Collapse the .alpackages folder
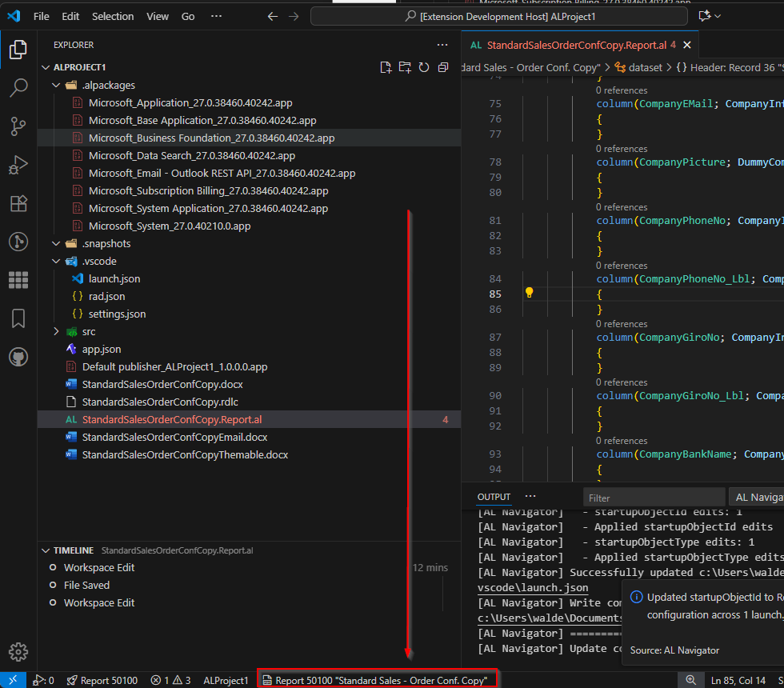Image resolution: width=784 pixels, height=688 pixels. click(x=56, y=85)
